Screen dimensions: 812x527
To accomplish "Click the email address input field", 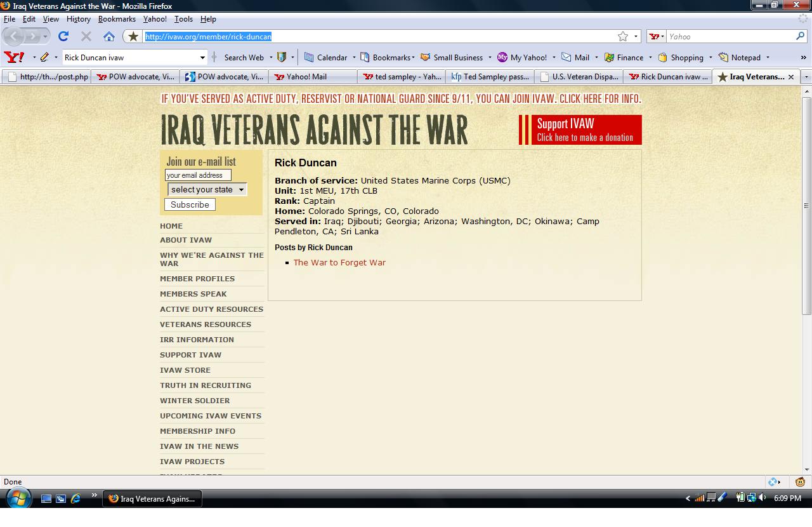I will (198, 175).
